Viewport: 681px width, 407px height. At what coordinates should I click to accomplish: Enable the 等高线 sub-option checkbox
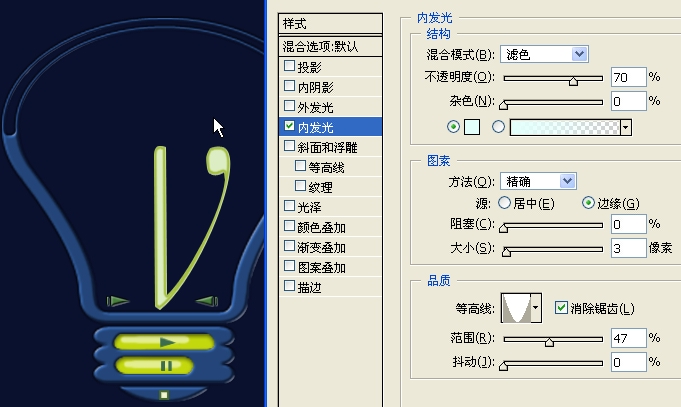click(300, 166)
